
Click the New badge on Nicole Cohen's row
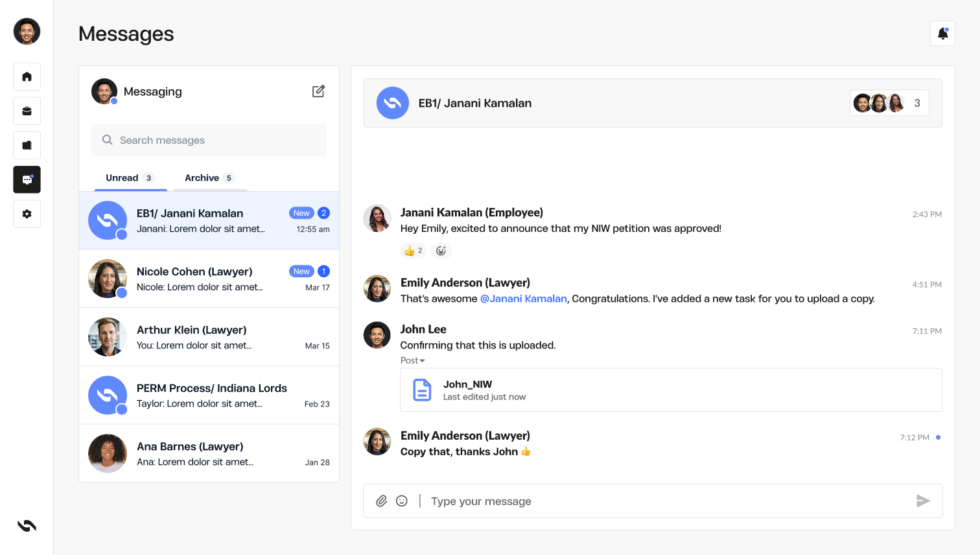[301, 271]
